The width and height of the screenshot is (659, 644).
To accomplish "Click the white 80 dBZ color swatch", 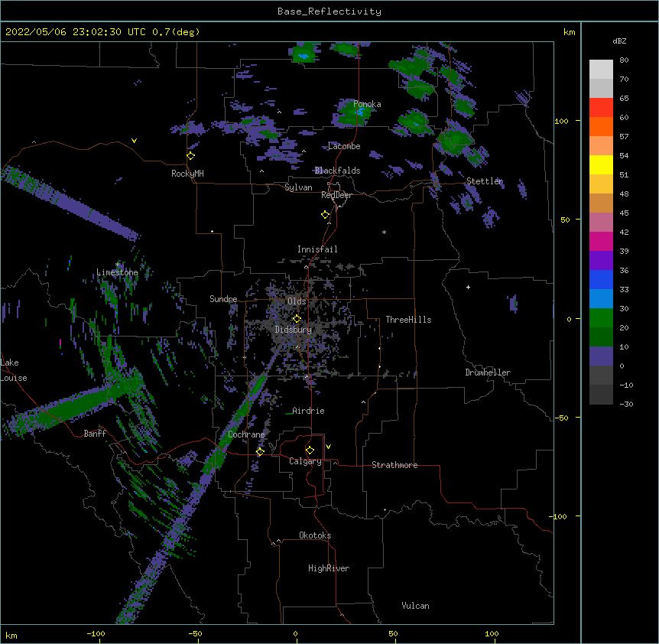I will [601, 69].
